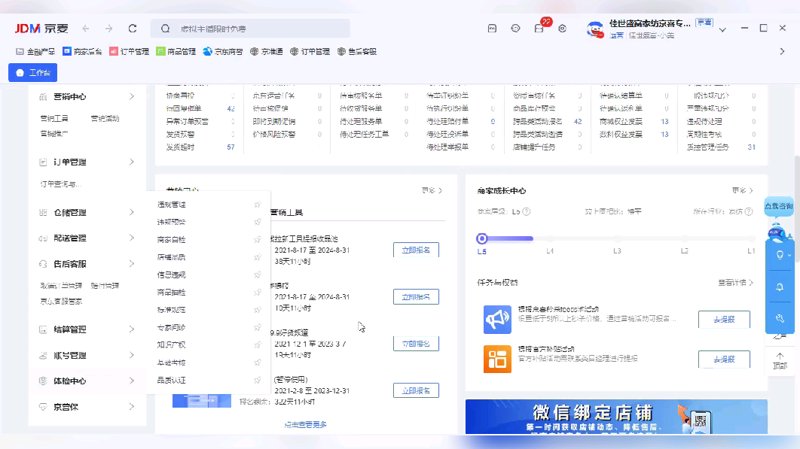Pin the 商家自检 submenu entry
This screenshot has width=800, height=449.
click(x=257, y=239)
